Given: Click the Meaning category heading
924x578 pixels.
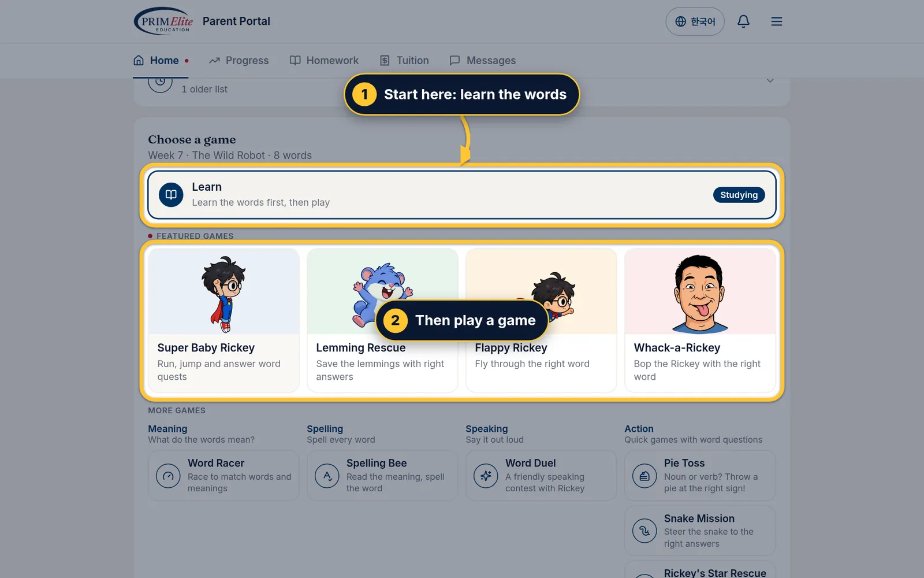Looking at the screenshot, I should click(x=167, y=429).
